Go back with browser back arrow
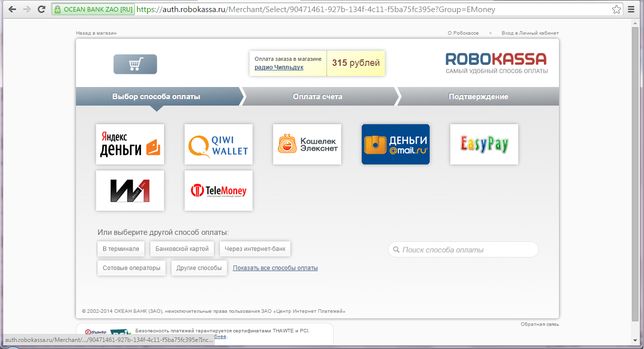644x349 pixels. pos(12,9)
